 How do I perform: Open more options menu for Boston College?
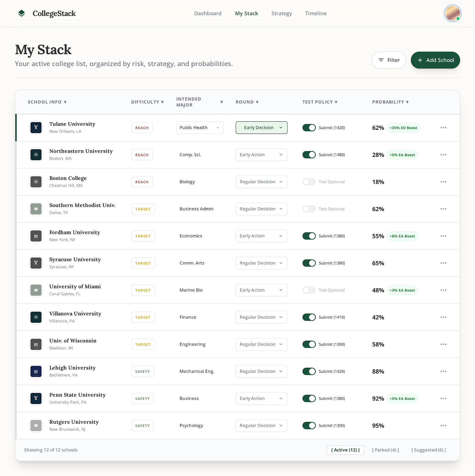(x=443, y=182)
